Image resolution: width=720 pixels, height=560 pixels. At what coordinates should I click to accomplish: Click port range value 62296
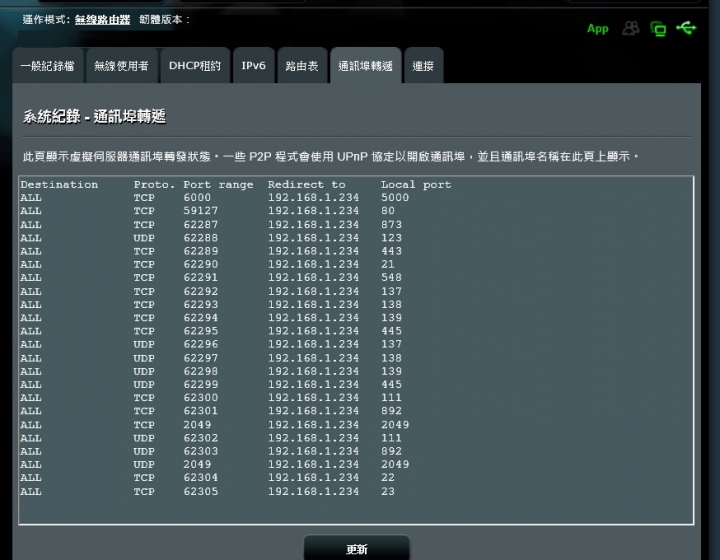click(201, 344)
